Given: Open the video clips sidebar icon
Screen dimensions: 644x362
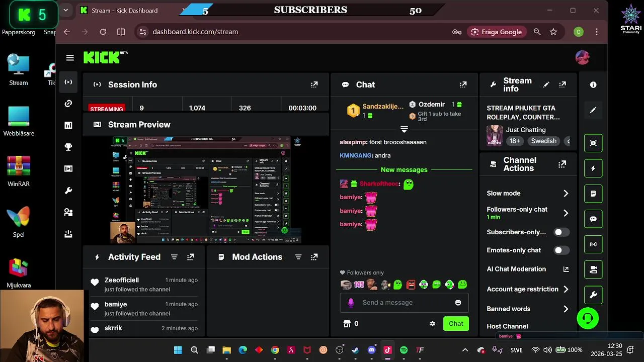Looking at the screenshot, I should [x=68, y=168].
